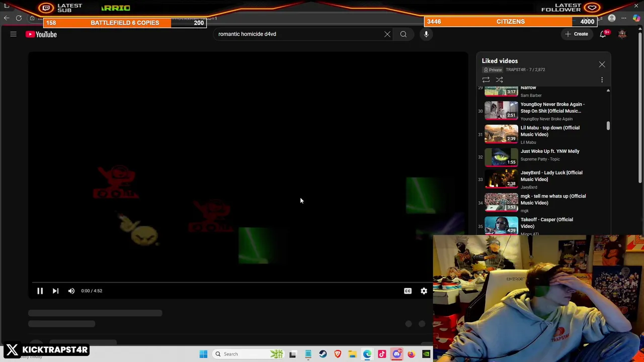Reload the browser page

[19, 18]
